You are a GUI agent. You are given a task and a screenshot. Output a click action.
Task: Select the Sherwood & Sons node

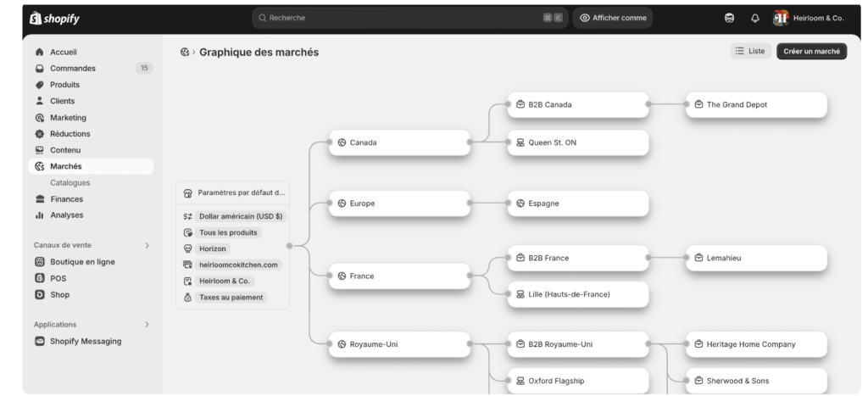pyautogui.click(x=756, y=381)
